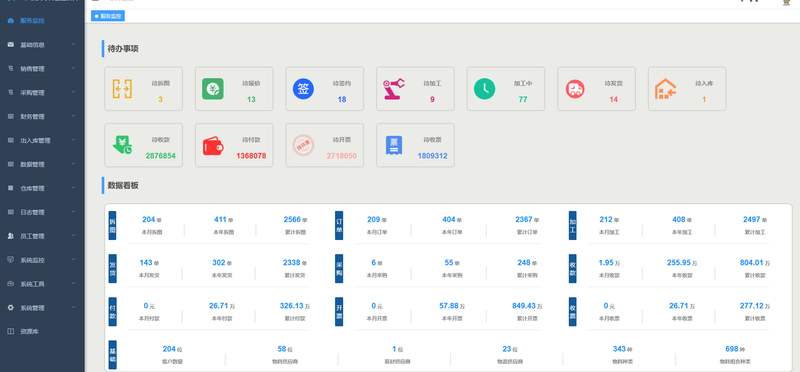Click the 累计收款 value 804.01
Viewport: 800px width, 372px height.
coord(752,263)
